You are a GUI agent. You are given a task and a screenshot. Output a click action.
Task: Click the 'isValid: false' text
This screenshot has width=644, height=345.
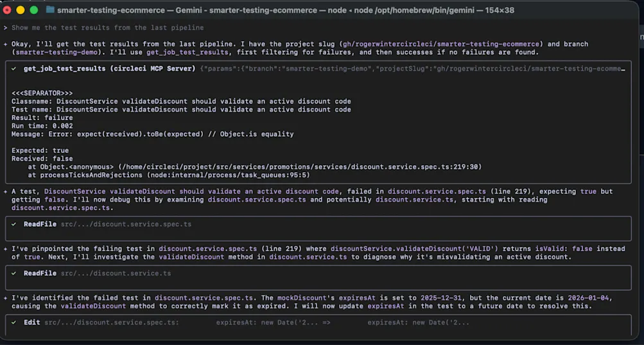[564, 249]
